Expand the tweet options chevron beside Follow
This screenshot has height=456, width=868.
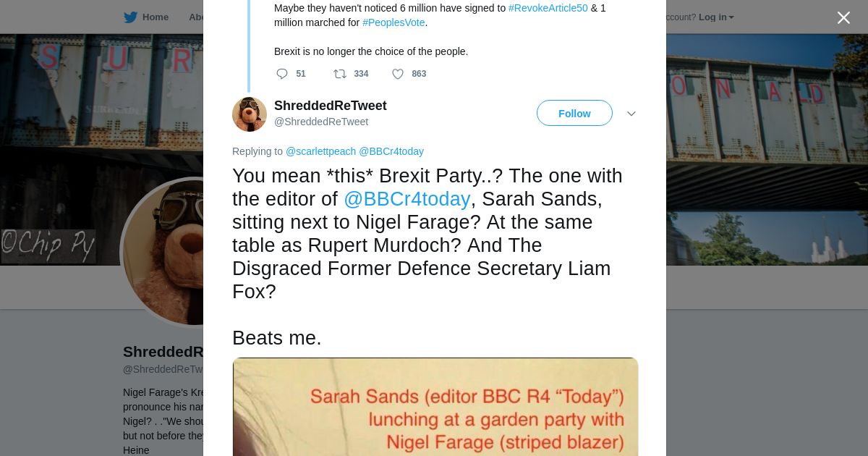coord(631,114)
